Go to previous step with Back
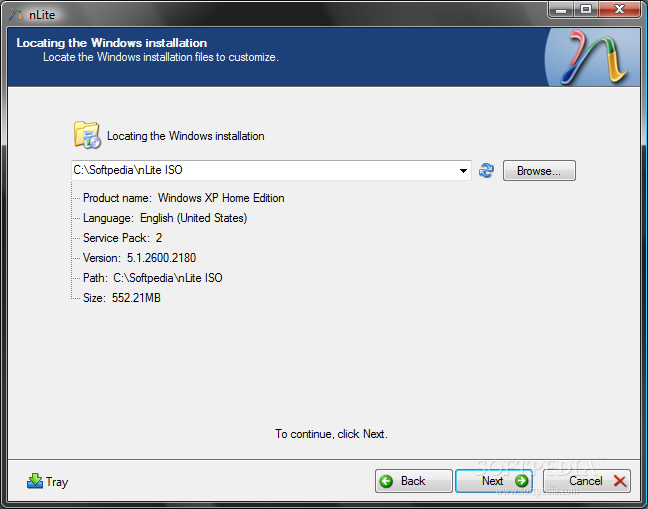The width and height of the screenshot is (648, 509). [414, 481]
